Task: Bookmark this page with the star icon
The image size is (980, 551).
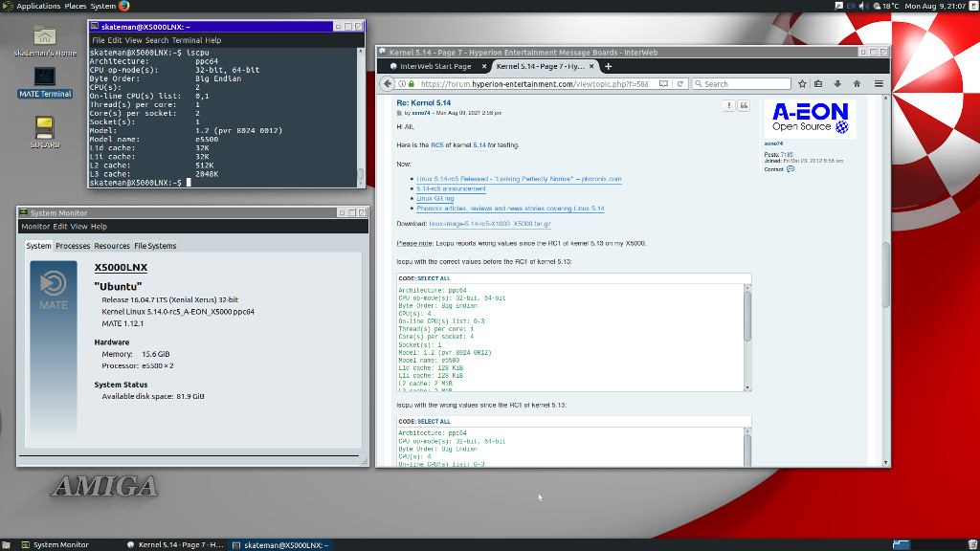Action: (x=802, y=84)
